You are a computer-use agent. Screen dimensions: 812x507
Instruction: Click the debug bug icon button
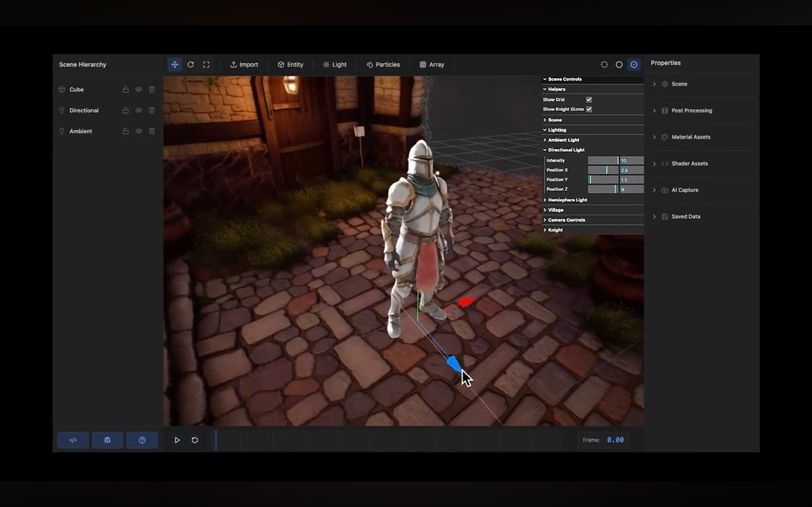(x=108, y=440)
